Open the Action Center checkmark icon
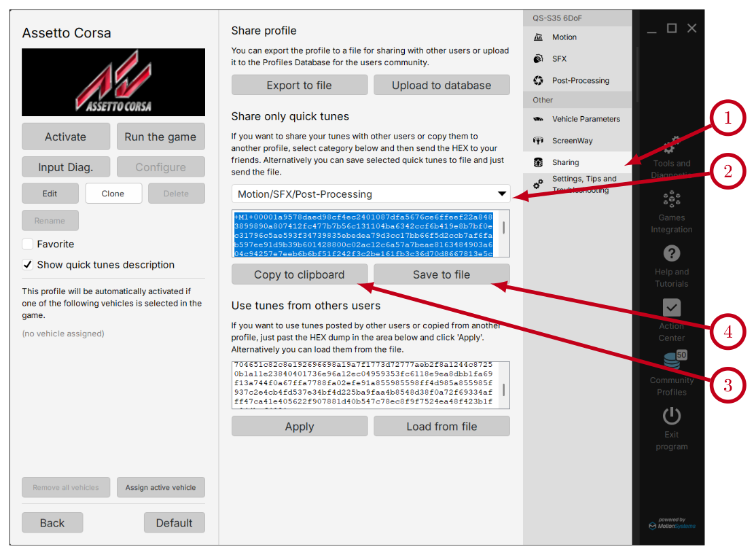Viewport: 756px width, 555px height. (671, 308)
